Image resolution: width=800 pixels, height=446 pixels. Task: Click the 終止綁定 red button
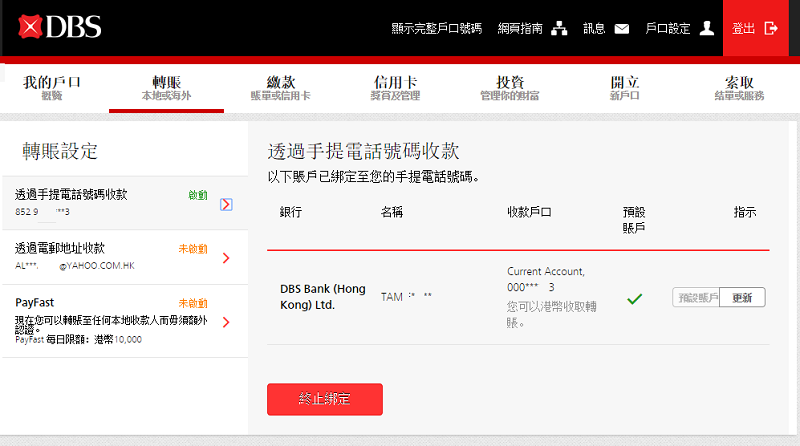pos(325,399)
